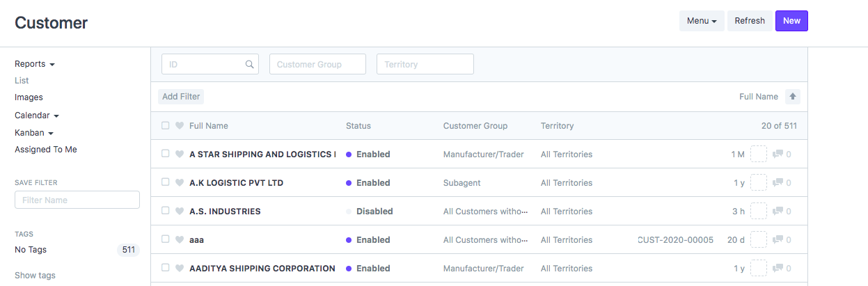Focus the Customer Group filter field
This screenshot has width=868, height=286.
317,64
